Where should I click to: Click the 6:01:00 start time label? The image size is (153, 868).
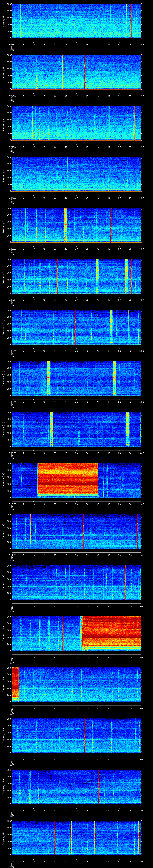point(12,44)
